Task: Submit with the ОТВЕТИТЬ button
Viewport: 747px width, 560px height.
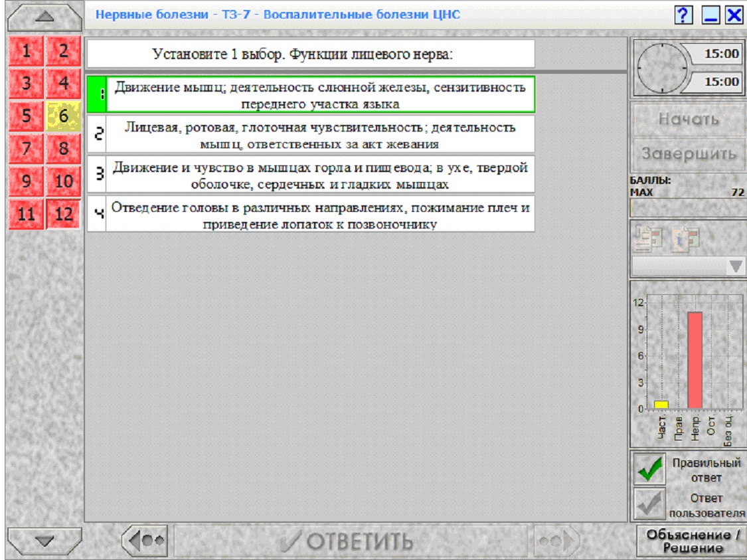Action: point(351,541)
